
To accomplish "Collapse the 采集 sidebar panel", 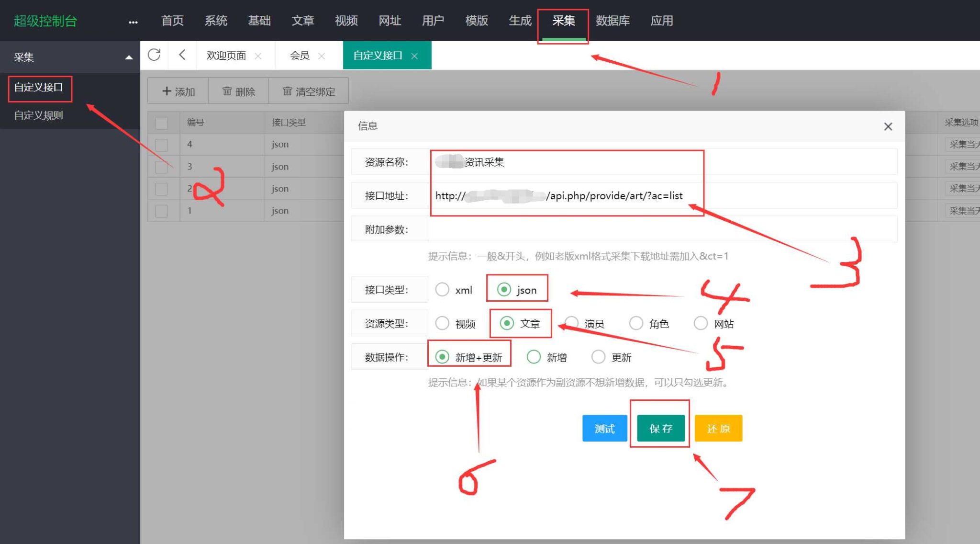I will [x=128, y=57].
